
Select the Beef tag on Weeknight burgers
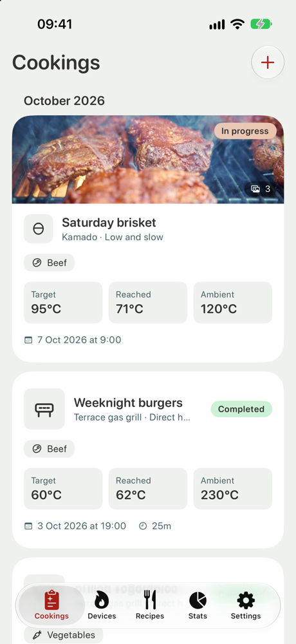(x=50, y=449)
